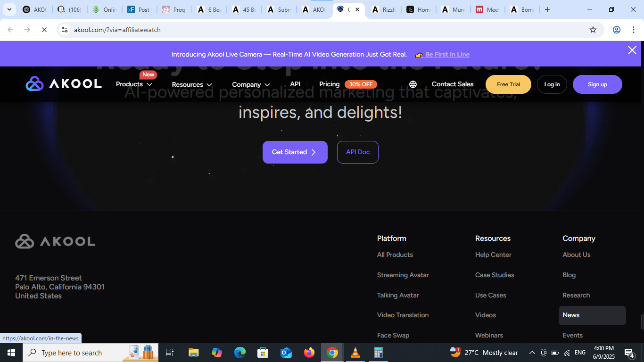Click the Windows taskbar search box

91,353
